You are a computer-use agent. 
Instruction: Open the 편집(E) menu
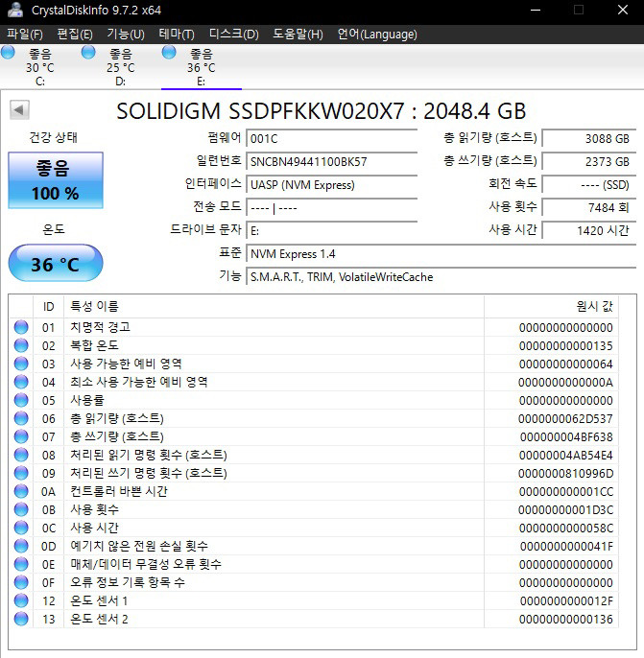coord(75,34)
